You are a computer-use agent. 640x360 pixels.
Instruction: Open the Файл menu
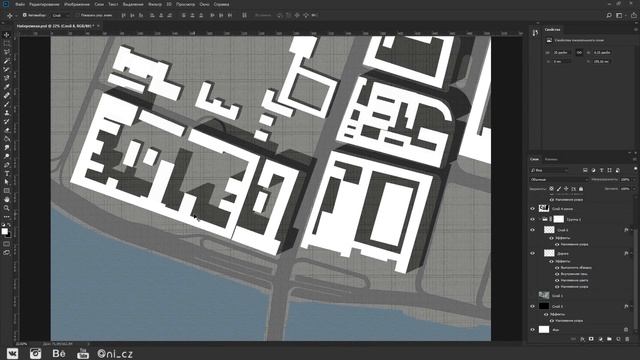coord(20,4)
